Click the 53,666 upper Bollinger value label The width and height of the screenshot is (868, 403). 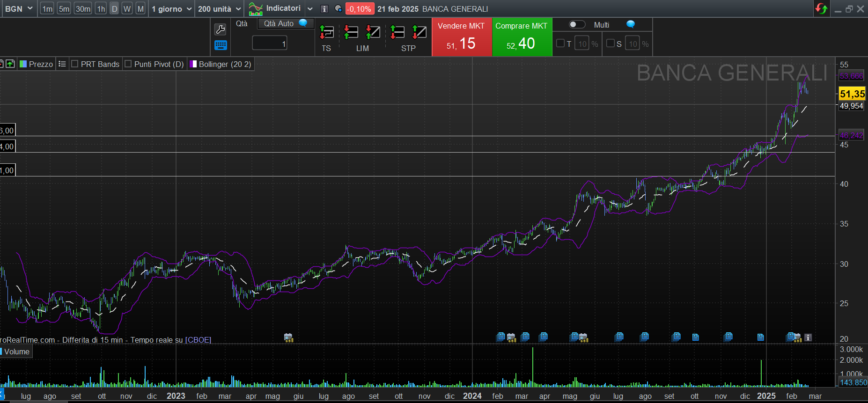tap(851, 76)
